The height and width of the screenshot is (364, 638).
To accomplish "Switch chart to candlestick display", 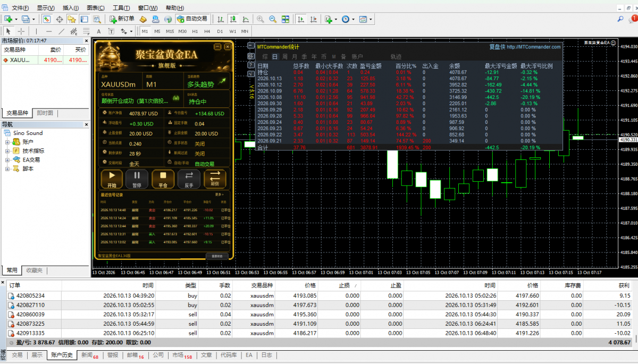I will (233, 19).
